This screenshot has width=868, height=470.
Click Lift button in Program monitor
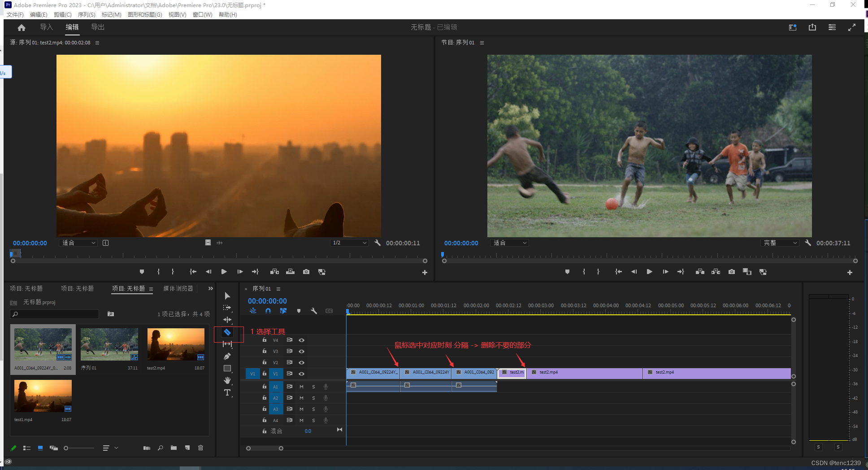700,272
